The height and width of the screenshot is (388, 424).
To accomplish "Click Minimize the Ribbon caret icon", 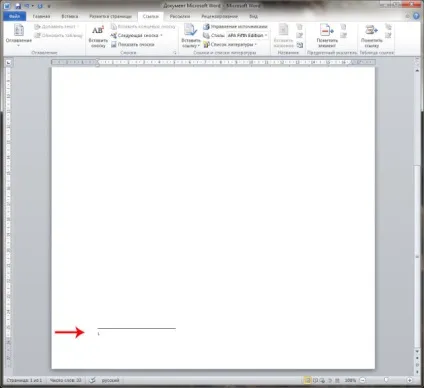I will pos(407,16).
